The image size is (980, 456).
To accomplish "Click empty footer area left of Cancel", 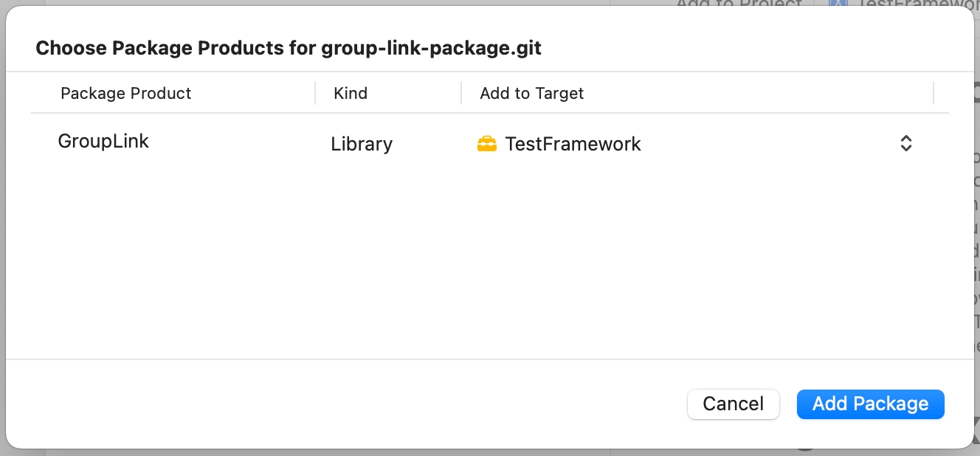I will click(x=332, y=404).
